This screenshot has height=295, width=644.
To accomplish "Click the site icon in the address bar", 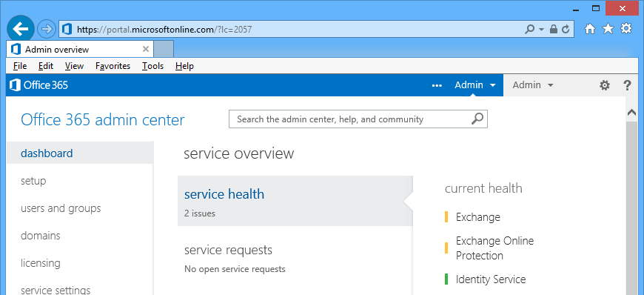I will pos(67,29).
